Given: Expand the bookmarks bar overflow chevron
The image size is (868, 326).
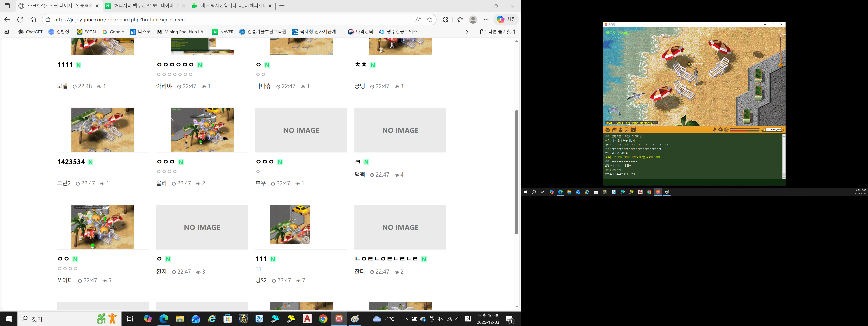Looking at the screenshot, I should pos(467,32).
